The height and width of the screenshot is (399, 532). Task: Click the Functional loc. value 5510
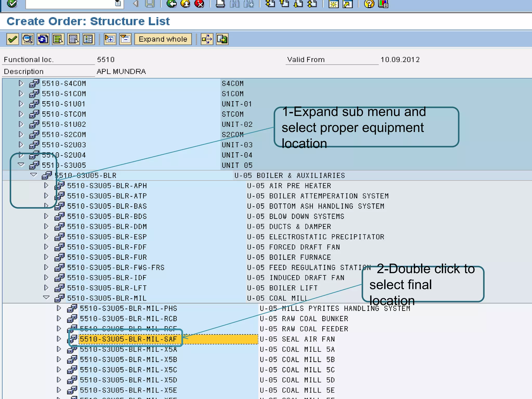pos(106,60)
